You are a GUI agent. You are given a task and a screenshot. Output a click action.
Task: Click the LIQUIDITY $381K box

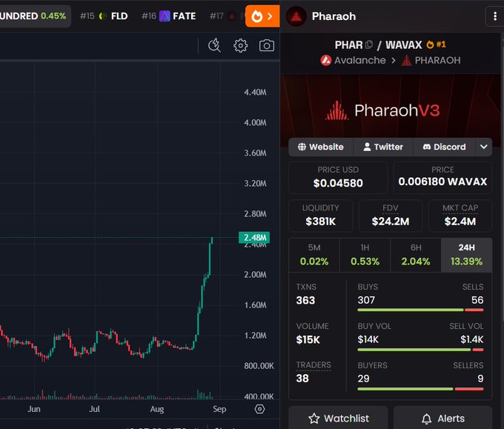pos(320,216)
